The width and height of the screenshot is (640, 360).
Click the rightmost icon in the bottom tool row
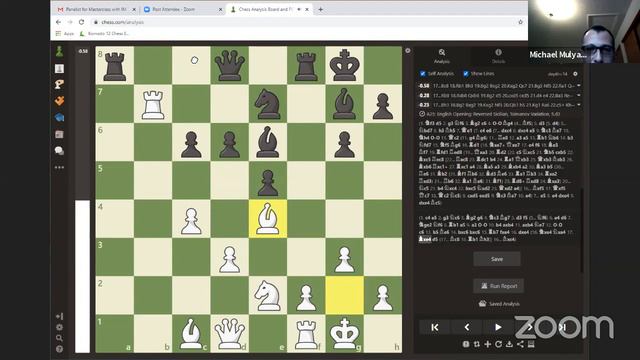click(531, 344)
